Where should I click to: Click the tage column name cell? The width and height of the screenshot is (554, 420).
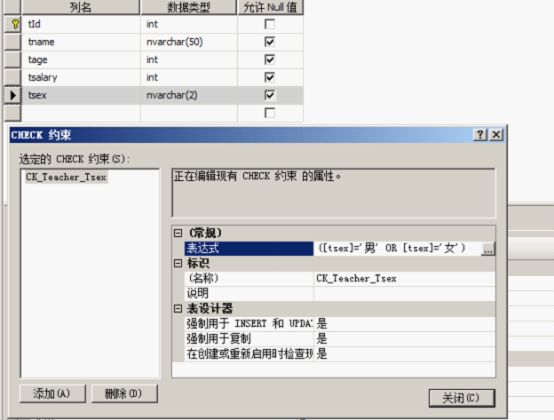(81, 59)
